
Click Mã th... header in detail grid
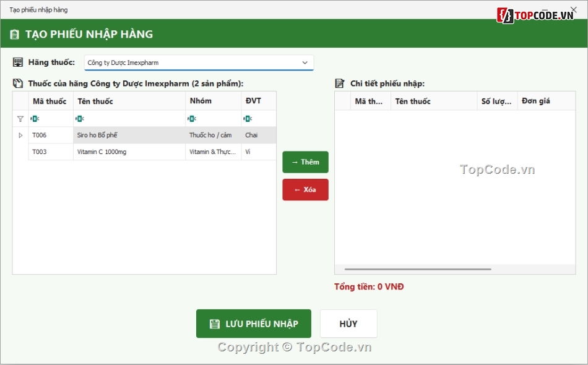coord(371,101)
